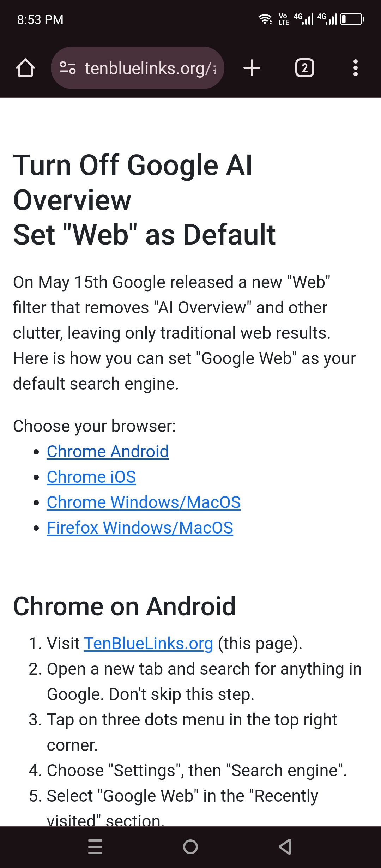381x868 pixels.
Task: Tap the Android recent apps button
Action: 95,847
